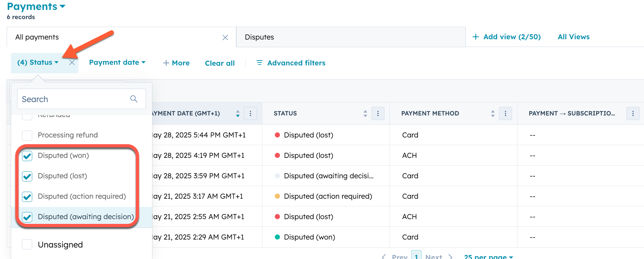
Task: Open All Views link
Action: click(x=574, y=37)
